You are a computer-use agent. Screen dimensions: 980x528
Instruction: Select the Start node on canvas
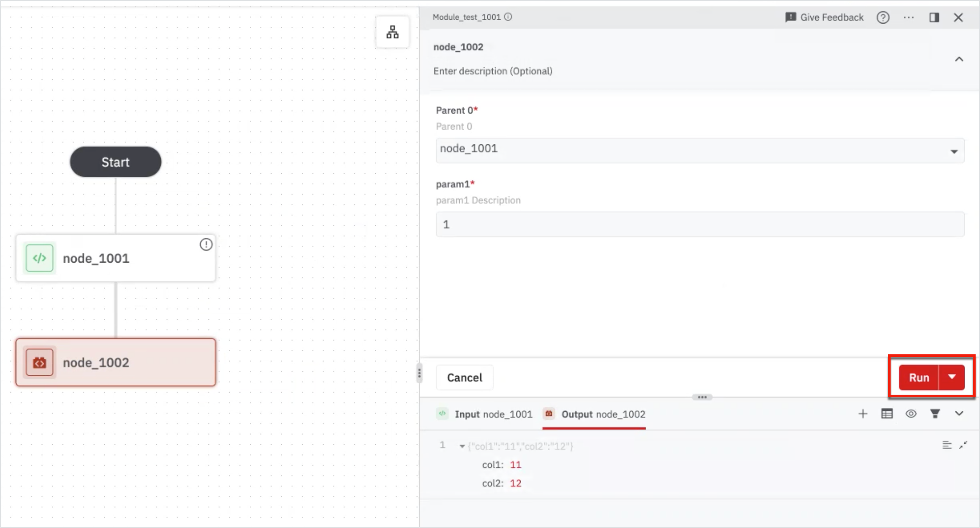(116, 162)
